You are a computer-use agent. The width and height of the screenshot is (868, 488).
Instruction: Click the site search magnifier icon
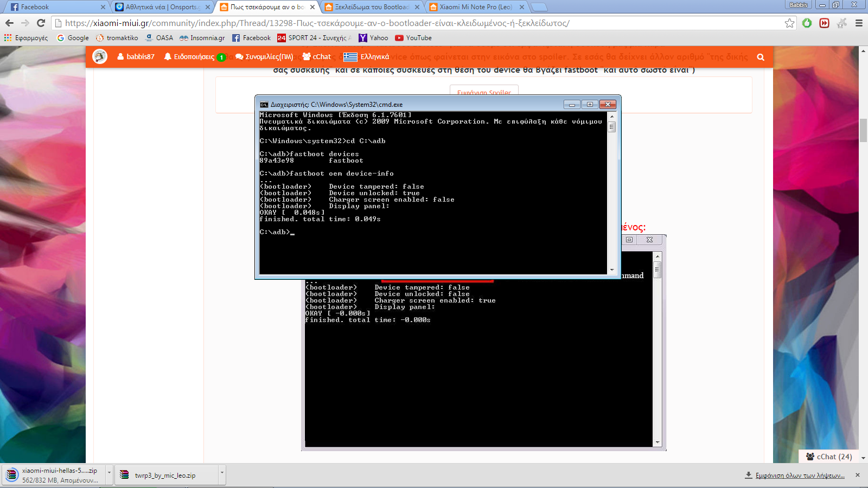coord(761,57)
